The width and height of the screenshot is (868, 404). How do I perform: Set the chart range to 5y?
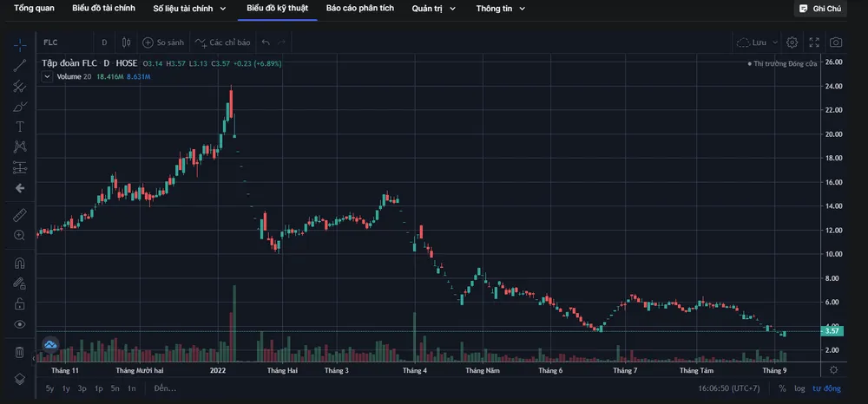point(49,388)
